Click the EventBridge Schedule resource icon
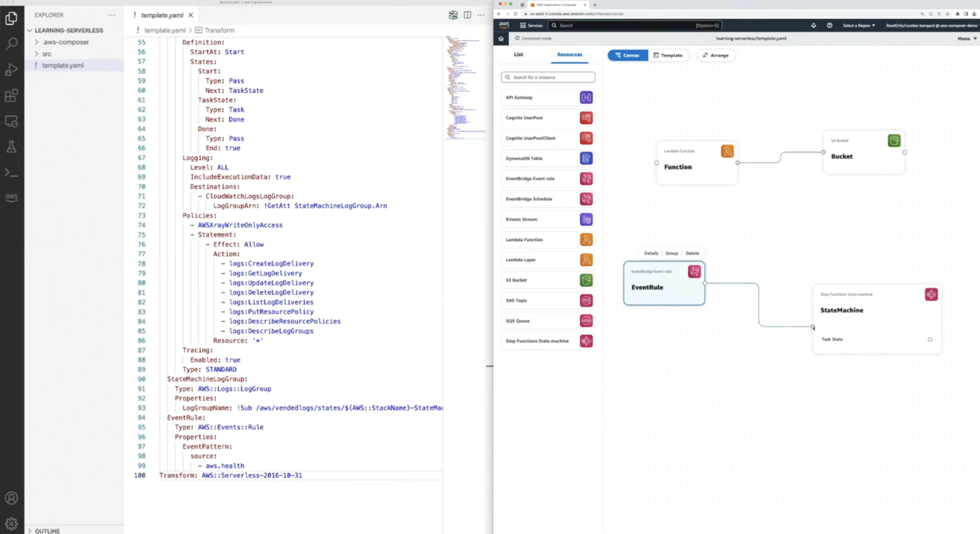The height and width of the screenshot is (534, 980). tap(586, 198)
